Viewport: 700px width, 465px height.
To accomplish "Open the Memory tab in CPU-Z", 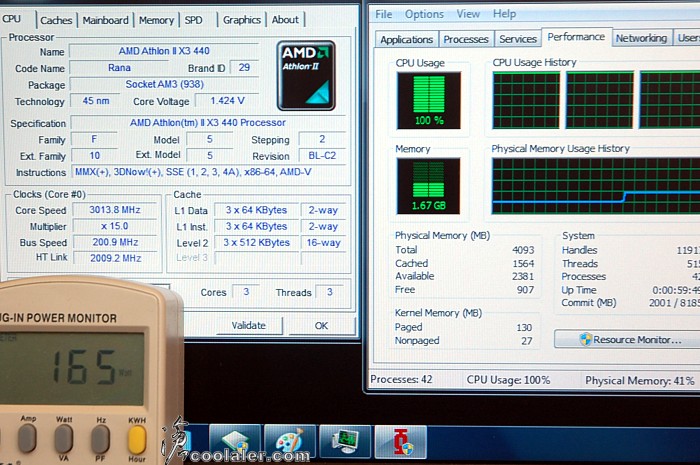I will click(156, 20).
